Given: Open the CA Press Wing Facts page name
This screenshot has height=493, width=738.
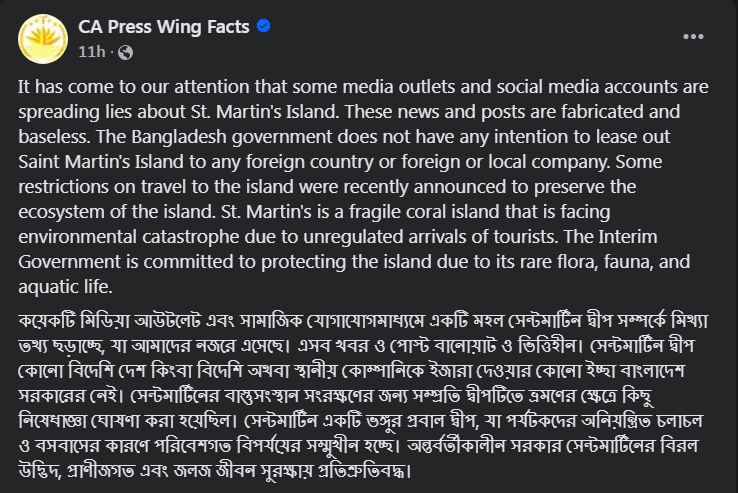Looking at the screenshot, I should 164,27.
